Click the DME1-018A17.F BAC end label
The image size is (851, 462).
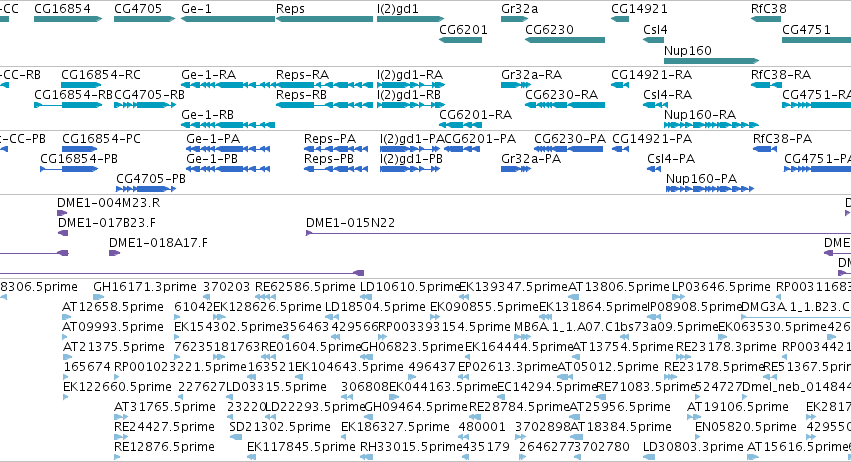(158, 243)
